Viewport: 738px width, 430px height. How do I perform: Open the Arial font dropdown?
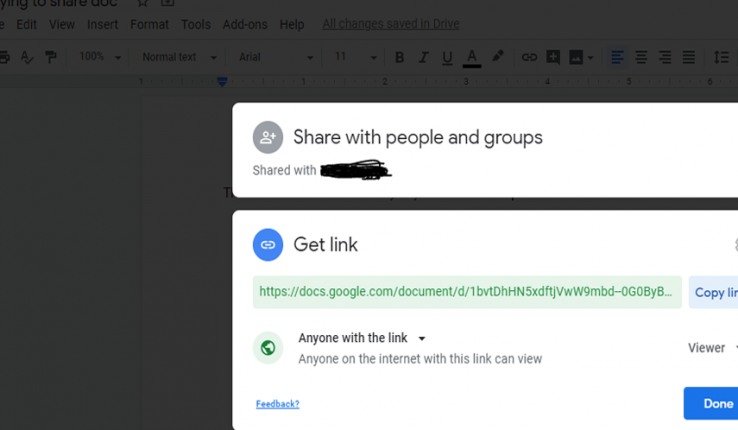pos(276,57)
